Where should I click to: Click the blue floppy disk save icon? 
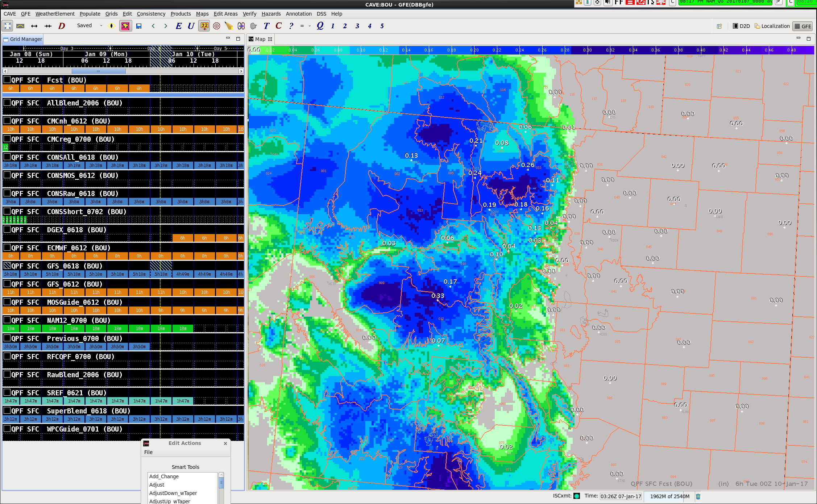[x=139, y=26]
